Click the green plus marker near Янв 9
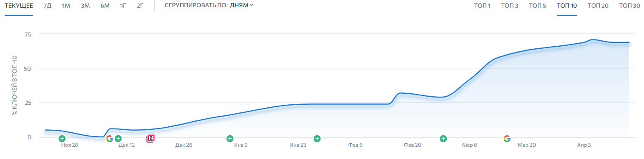 tap(230, 138)
